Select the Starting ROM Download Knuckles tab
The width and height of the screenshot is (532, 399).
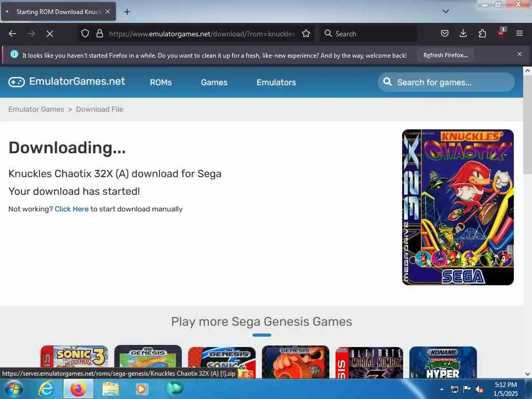[58, 11]
